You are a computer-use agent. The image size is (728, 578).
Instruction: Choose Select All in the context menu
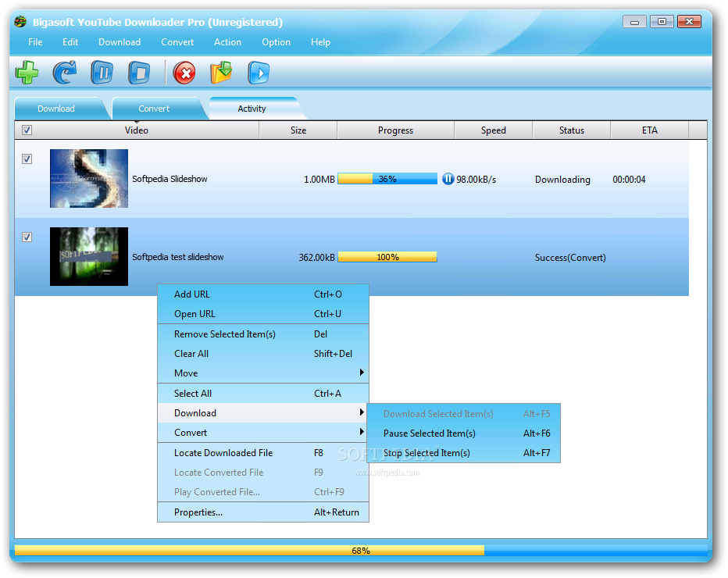[262, 393]
